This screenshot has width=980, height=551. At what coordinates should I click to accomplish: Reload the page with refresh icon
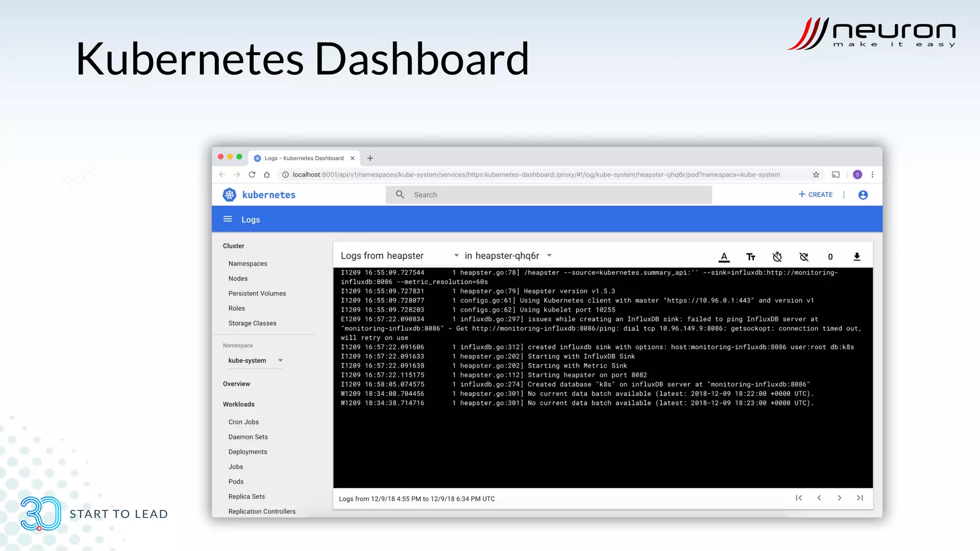coord(252,175)
